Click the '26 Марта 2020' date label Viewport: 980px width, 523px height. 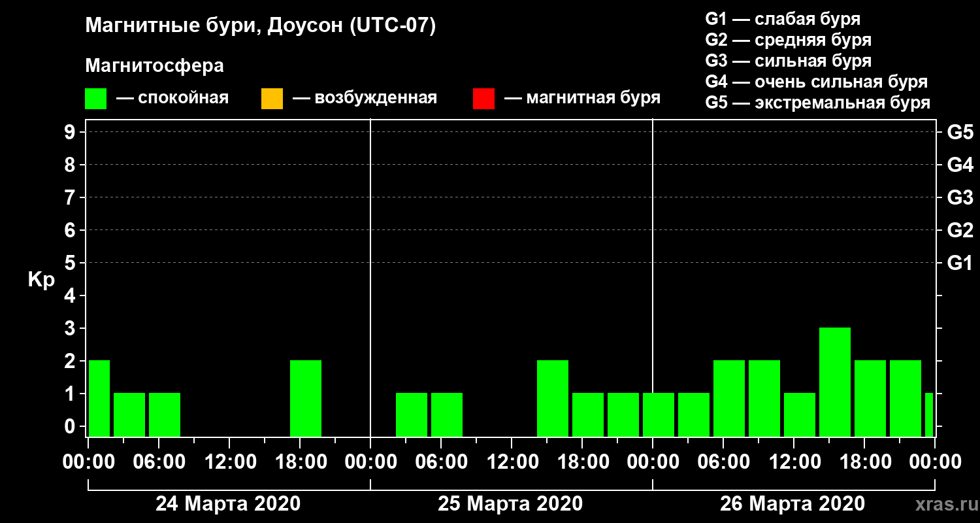tap(792, 504)
